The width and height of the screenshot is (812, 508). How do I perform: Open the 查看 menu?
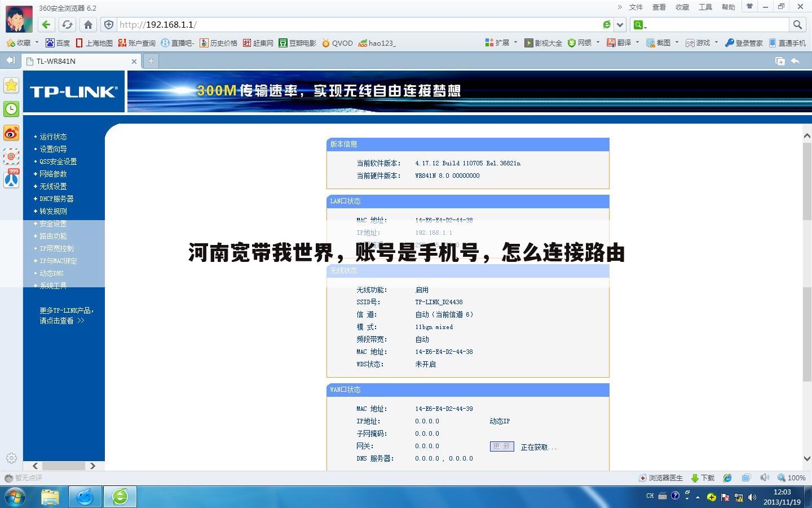[659, 7]
